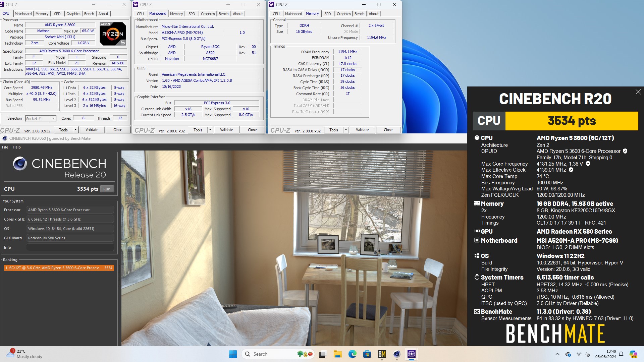Expand Tools dropdown arrow in Mainboard window
Viewport: 644px width, 362px height.
[x=210, y=130]
